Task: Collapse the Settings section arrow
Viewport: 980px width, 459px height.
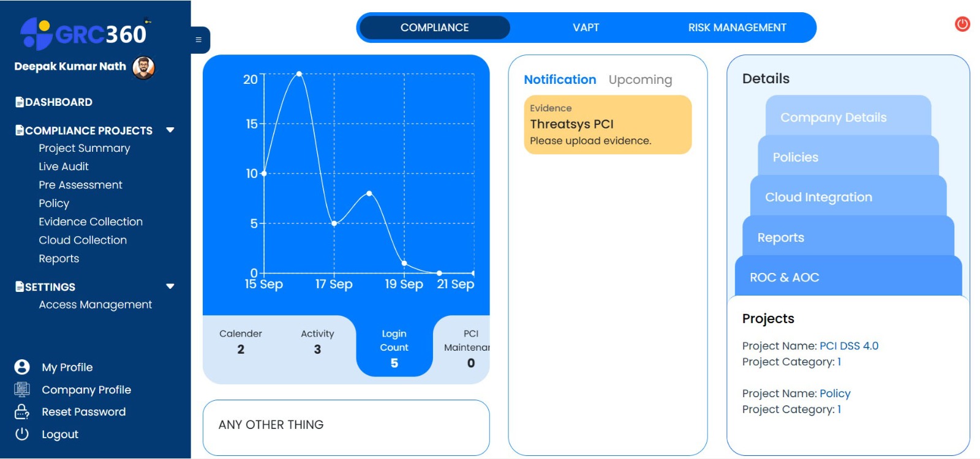Action: [170, 286]
